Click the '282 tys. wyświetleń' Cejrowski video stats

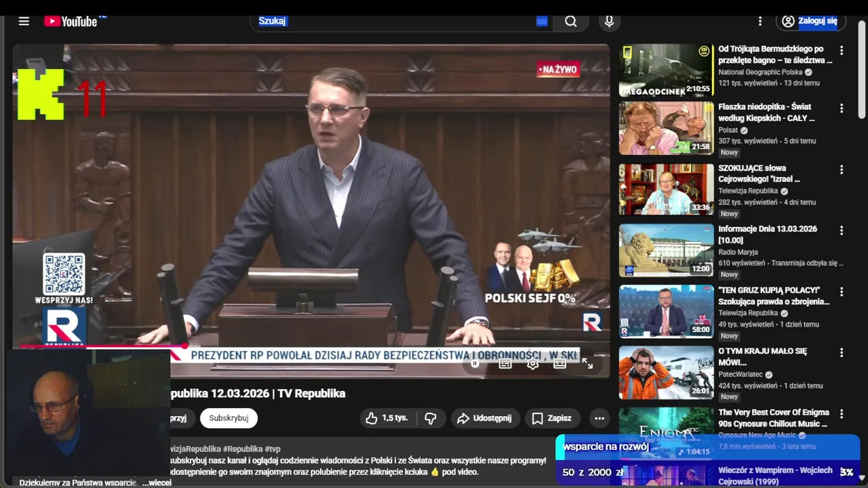coord(748,202)
